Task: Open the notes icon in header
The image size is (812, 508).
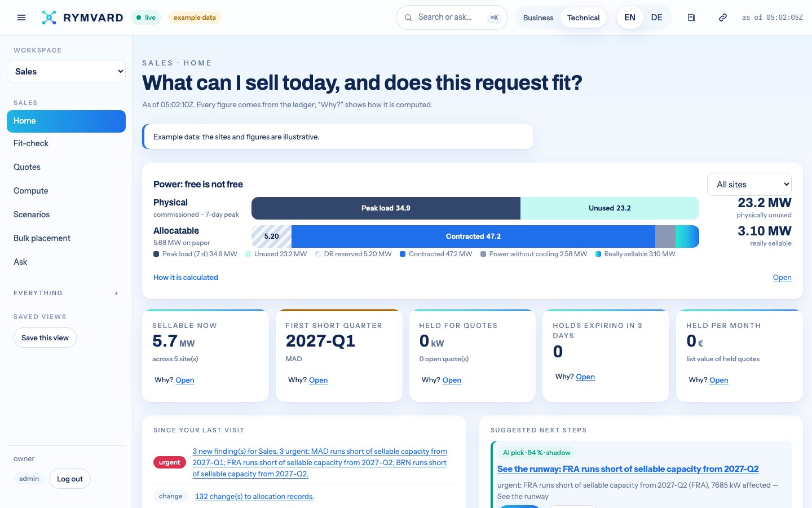Action: (691, 17)
